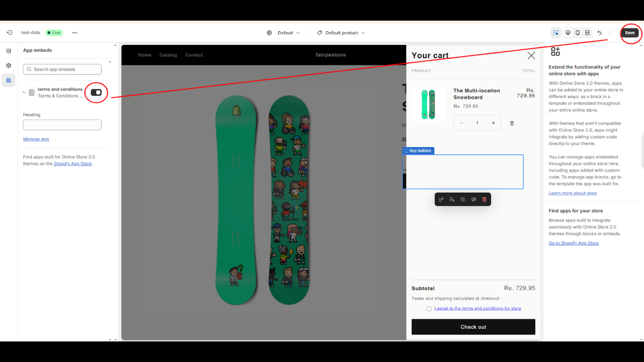Check 'I agree to the terms and conditions'
The height and width of the screenshot is (362, 644).
coord(429,309)
